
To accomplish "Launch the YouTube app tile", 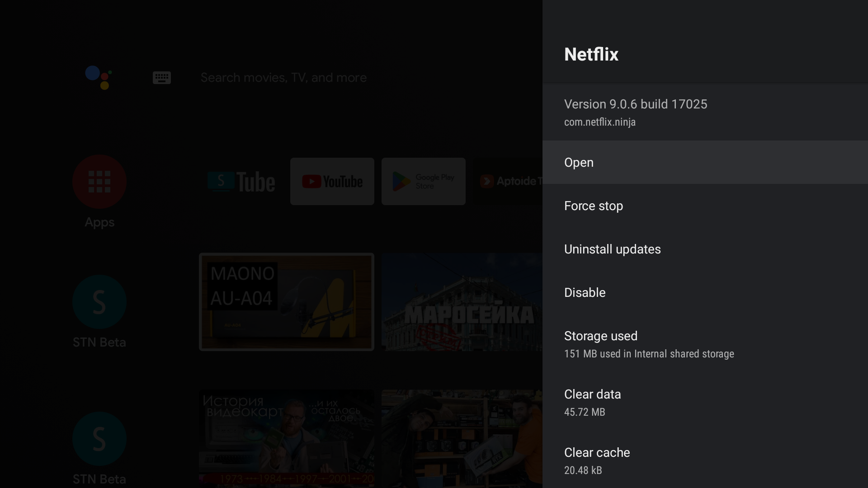I will pos(332,181).
